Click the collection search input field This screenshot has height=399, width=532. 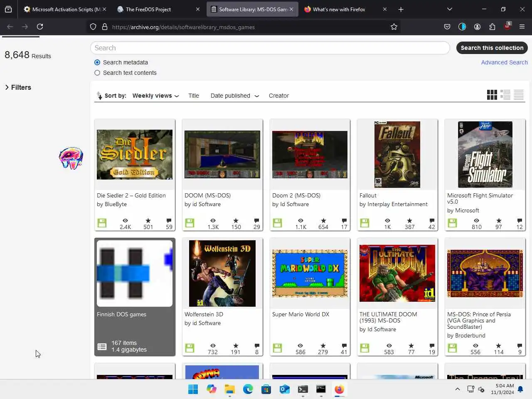coord(270,48)
